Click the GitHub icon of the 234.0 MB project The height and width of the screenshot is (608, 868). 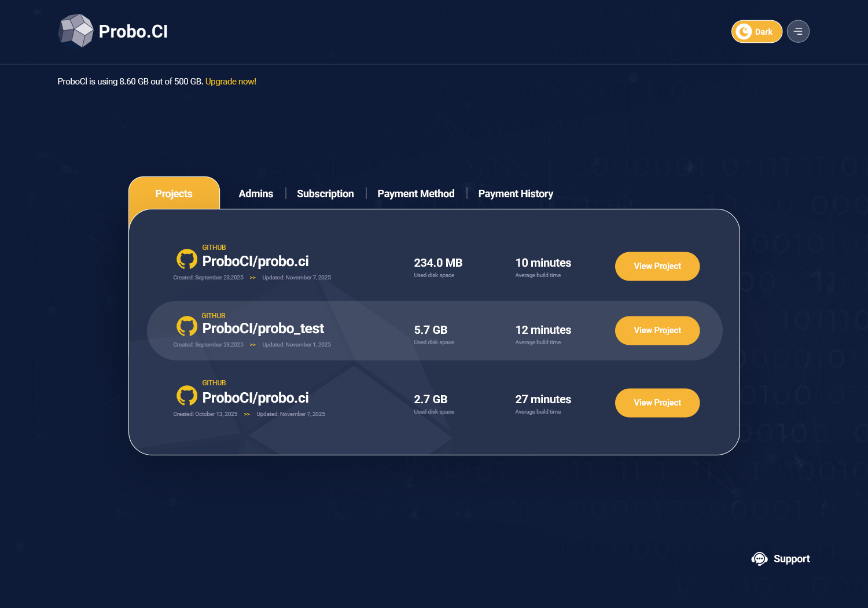tap(187, 259)
